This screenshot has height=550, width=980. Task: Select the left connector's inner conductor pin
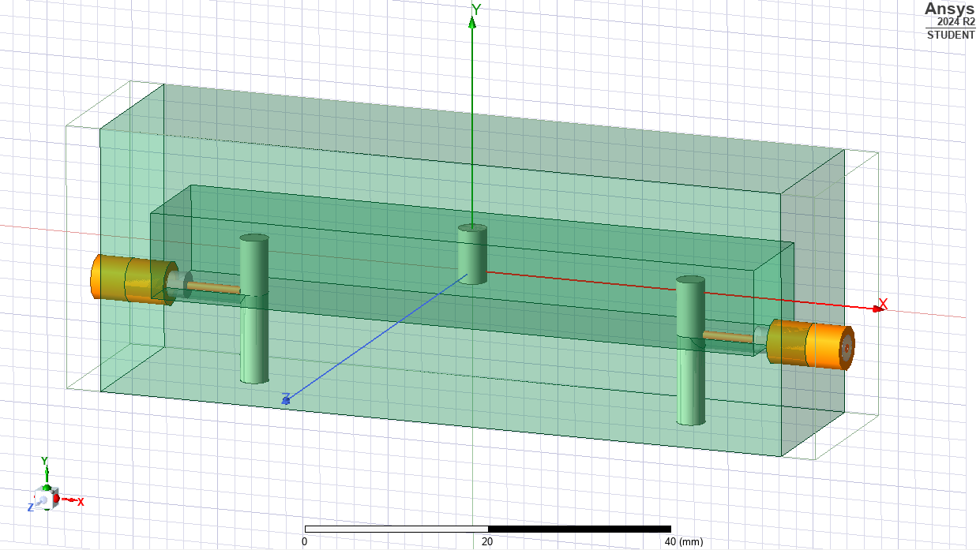213,287
